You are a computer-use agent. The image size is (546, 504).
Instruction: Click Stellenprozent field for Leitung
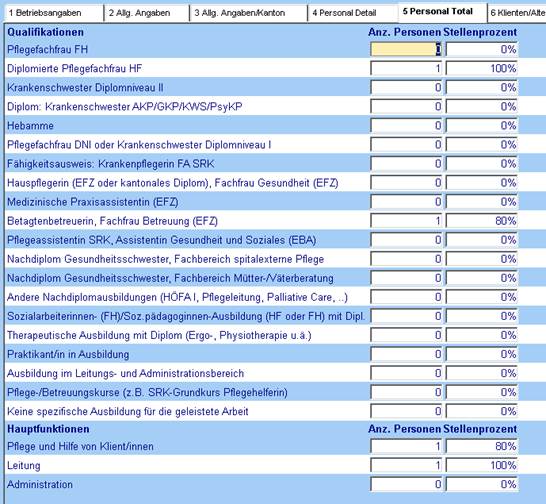pos(482,465)
